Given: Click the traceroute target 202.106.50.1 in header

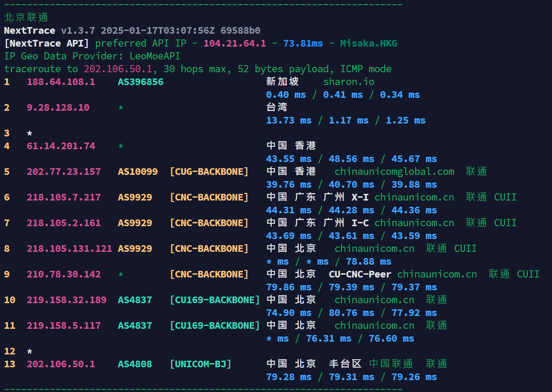Looking at the screenshot, I should [x=118, y=69].
